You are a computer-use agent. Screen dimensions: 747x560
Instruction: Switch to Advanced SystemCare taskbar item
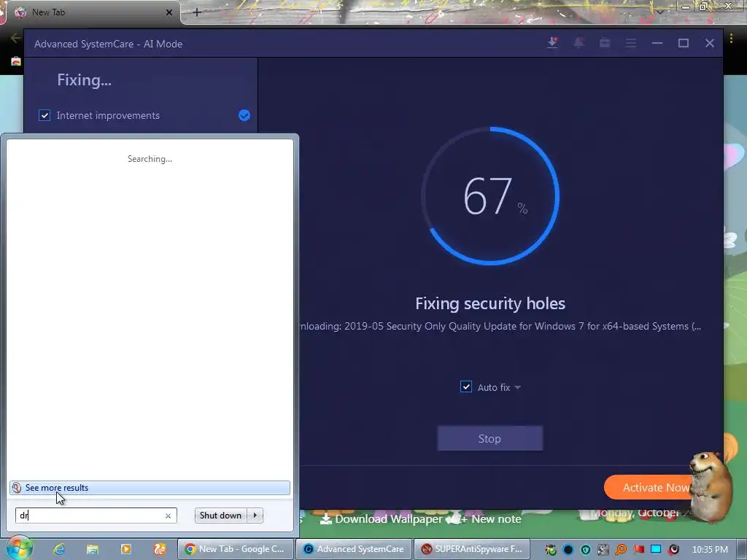(x=354, y=549)
